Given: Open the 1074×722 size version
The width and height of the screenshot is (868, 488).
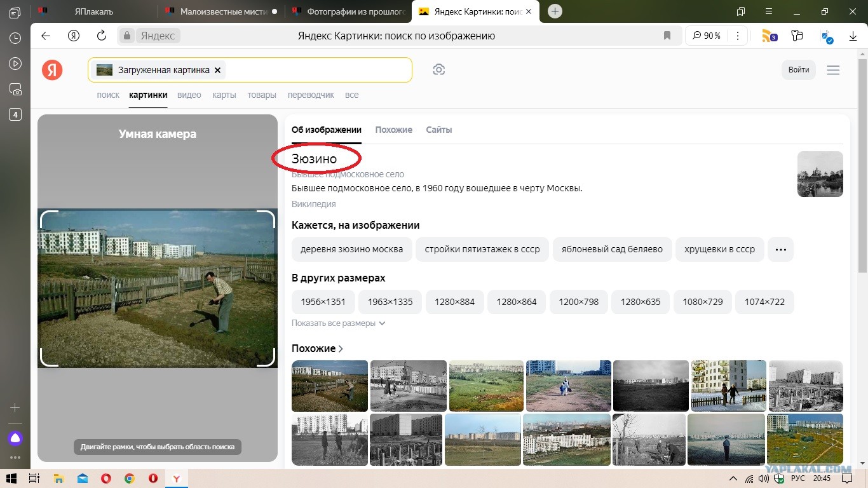Looking at the screenshot, I should [x=764, y=302].
